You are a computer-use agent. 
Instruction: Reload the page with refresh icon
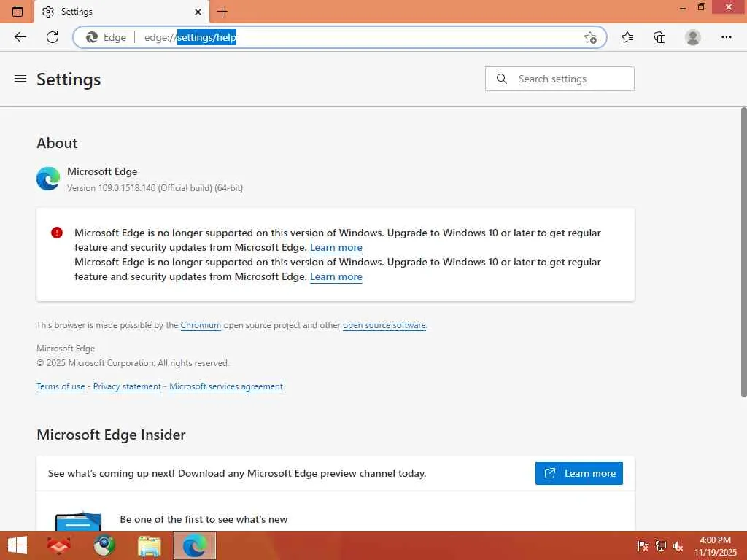click(53, 37)
